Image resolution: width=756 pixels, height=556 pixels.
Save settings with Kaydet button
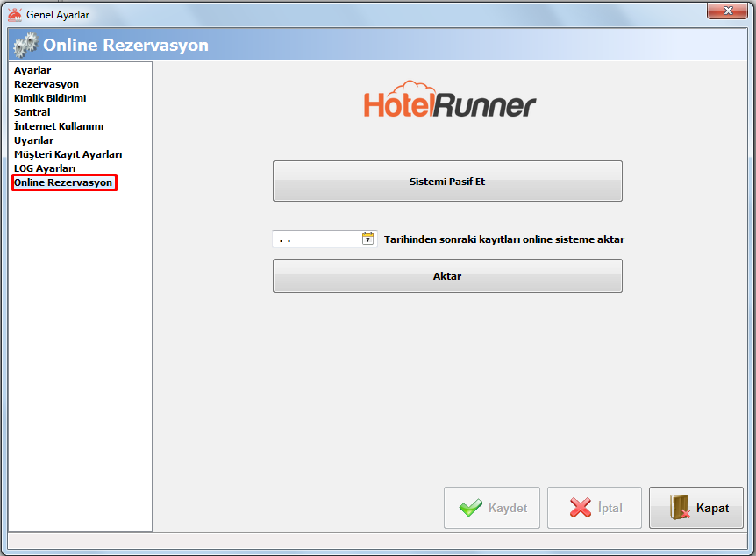pyautogui.click(x=492, y=508)
